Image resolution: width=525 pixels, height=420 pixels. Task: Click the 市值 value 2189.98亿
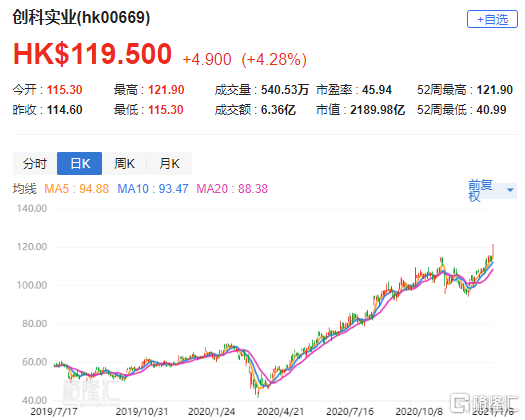click(378, 110)
